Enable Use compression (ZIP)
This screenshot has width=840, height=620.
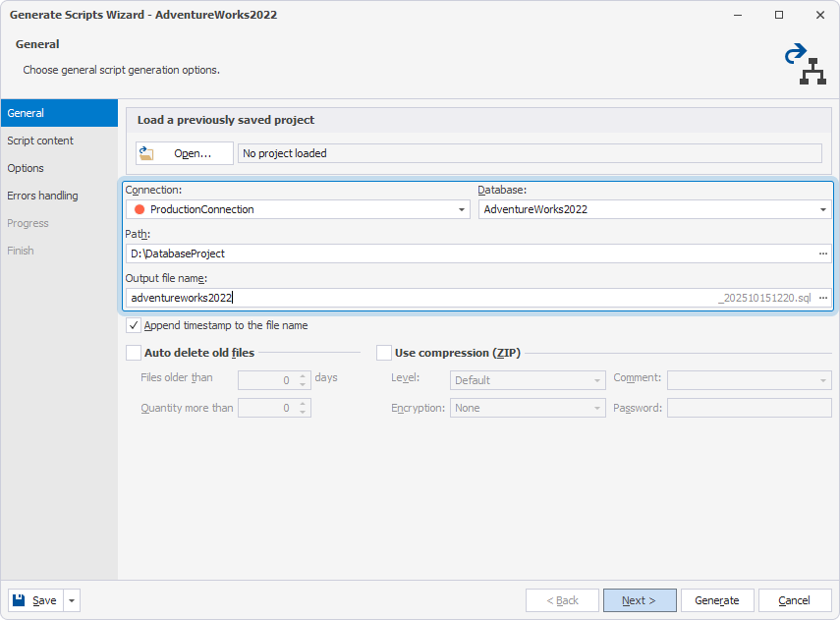(x=384, y=352)
